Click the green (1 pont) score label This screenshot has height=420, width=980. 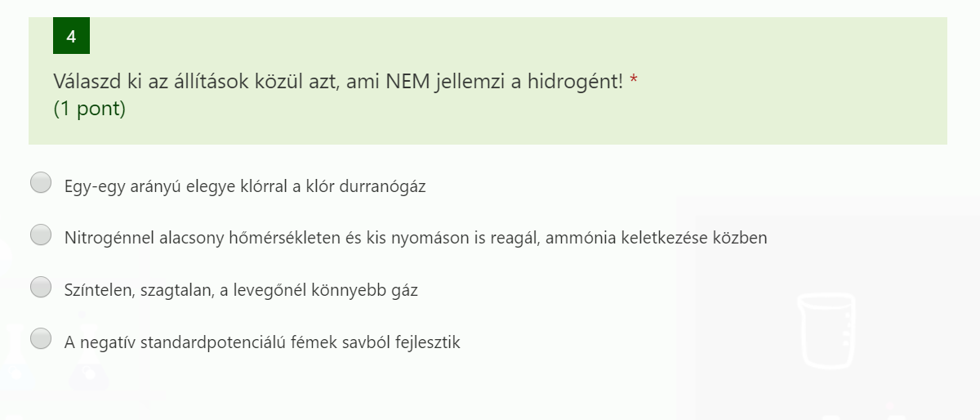pyautogui.click(x=90, y=109)
